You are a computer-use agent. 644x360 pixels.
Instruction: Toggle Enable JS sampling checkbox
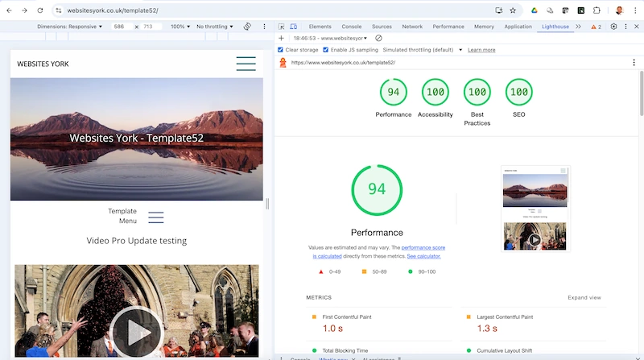[325, 50]
